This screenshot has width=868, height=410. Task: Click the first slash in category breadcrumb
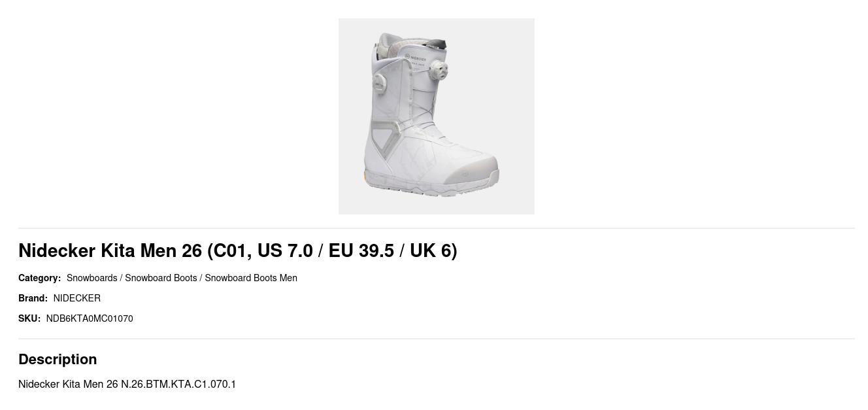pyautogui.click(x=121, y=278)
